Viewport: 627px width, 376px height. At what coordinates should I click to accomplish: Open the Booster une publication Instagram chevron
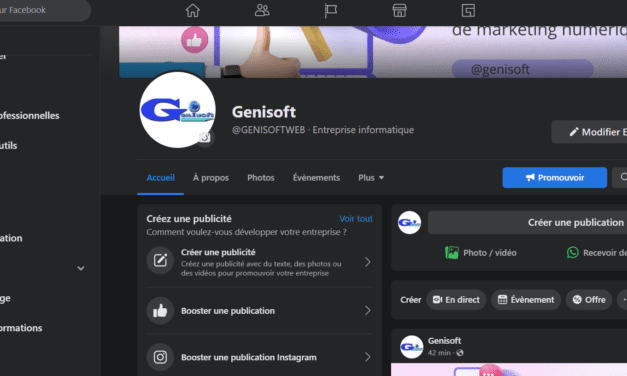367,357
